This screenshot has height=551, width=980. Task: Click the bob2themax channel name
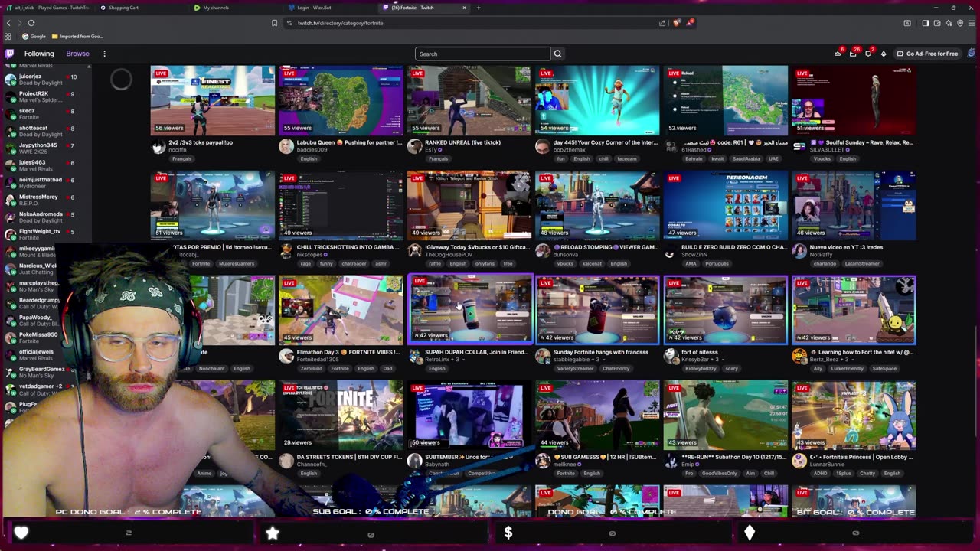[569, 150]
